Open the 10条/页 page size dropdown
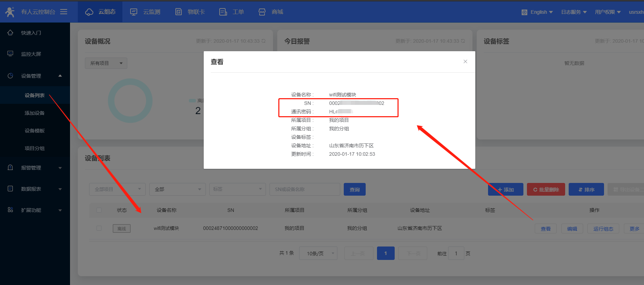The image size is (644, 285). click(318, 253)
